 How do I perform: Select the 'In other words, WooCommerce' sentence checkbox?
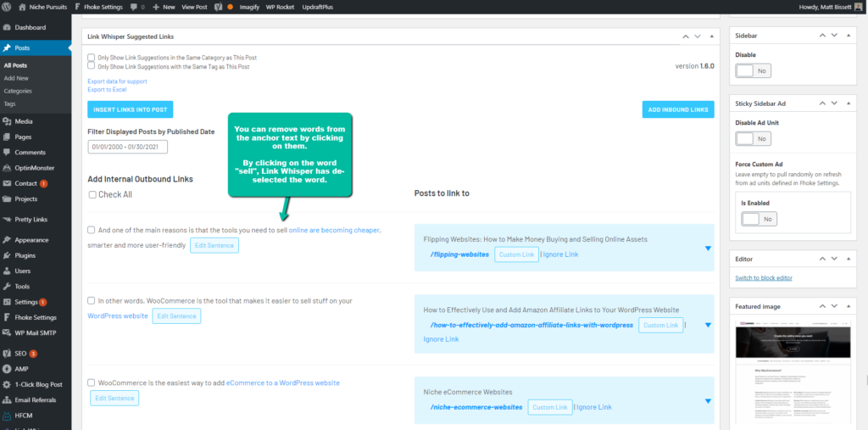pyautogui.click(x=92, y=300)
